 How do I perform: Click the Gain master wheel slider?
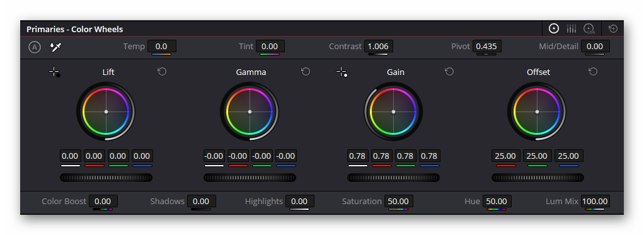[x=393, y=178]
